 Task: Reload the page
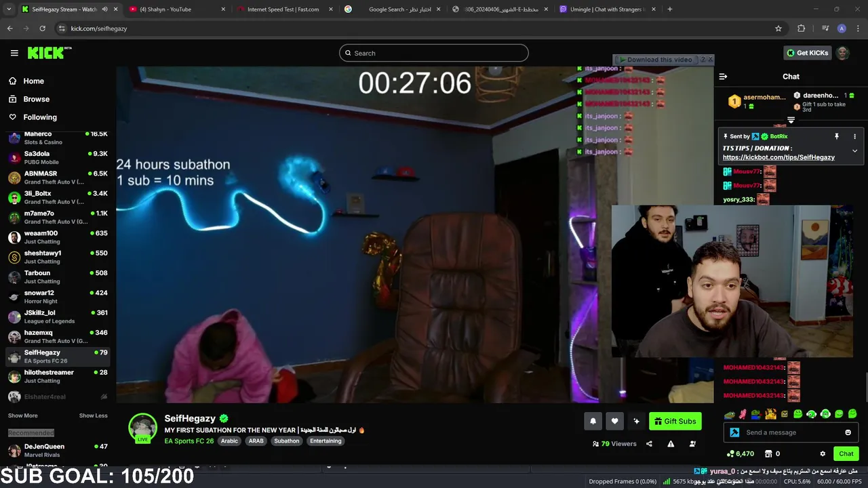tap(42, 28)
